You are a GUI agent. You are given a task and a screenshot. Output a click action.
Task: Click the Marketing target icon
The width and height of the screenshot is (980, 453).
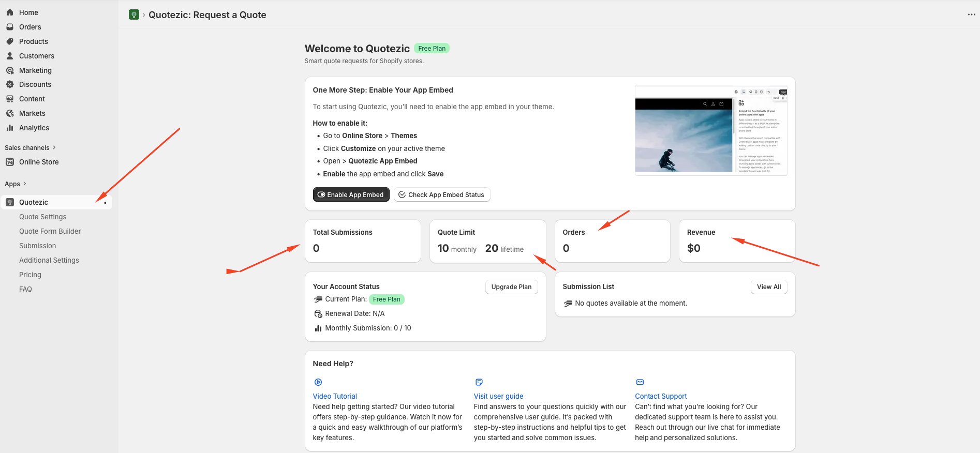[x=10, y=70]
